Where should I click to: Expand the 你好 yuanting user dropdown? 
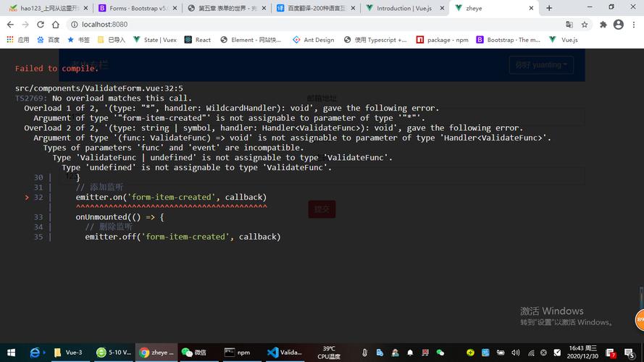point(540,64)
